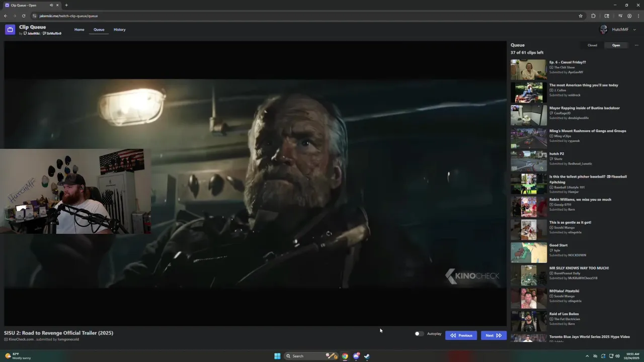Click 'The Fat Electrician' channel name
644x362 pixels.
click(567, 319)
